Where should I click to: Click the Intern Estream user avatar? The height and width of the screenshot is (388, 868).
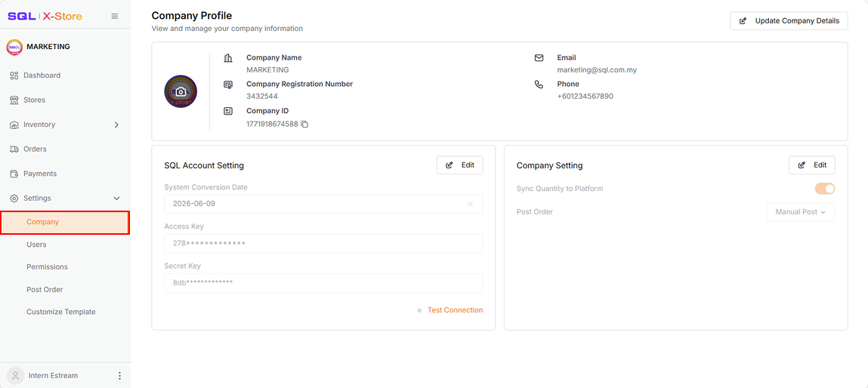pos(16,376)
